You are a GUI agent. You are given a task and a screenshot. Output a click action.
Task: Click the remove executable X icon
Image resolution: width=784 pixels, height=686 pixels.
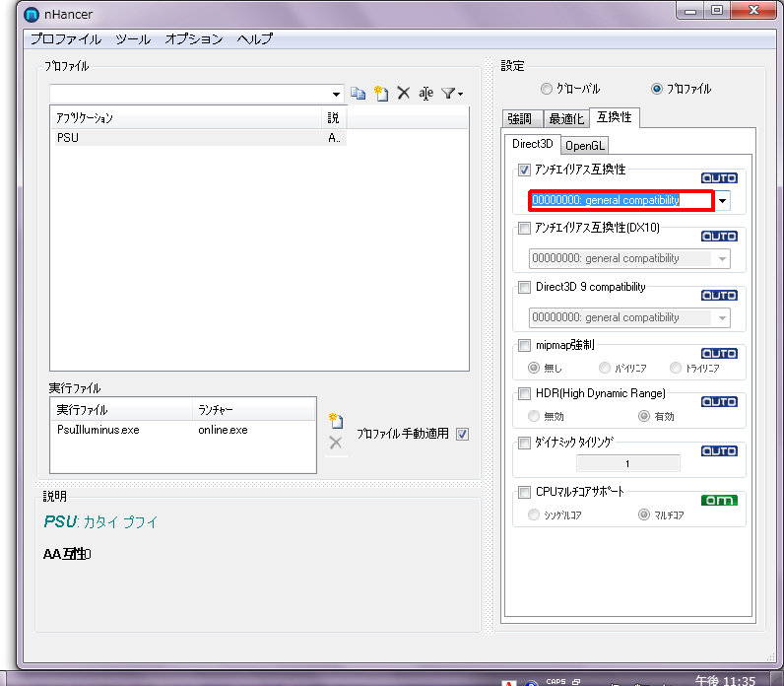(x=336, y=443)
